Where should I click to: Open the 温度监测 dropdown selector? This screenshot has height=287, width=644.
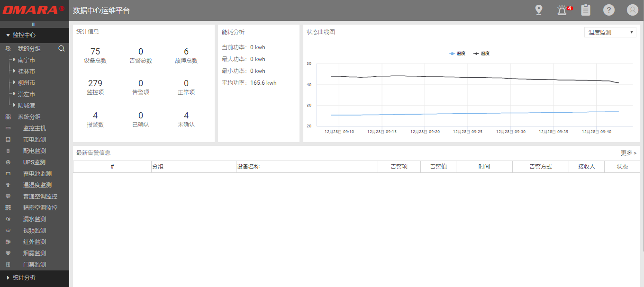[610, 31]
